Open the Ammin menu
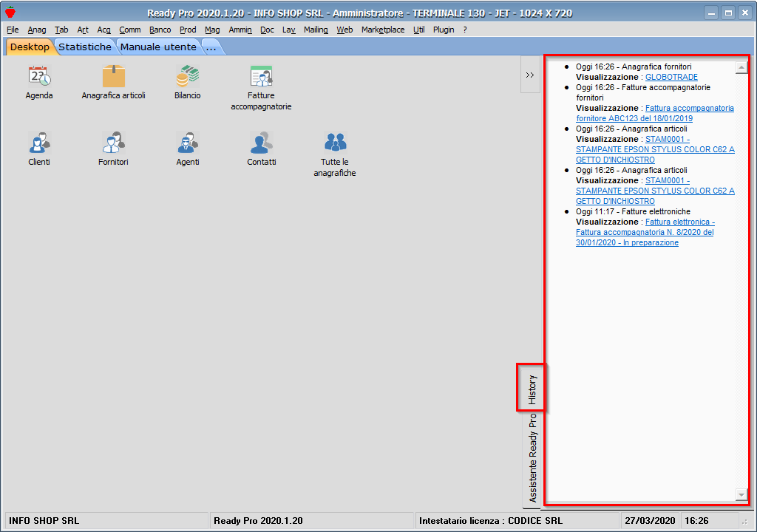The image size is (757, 532). 240,30
